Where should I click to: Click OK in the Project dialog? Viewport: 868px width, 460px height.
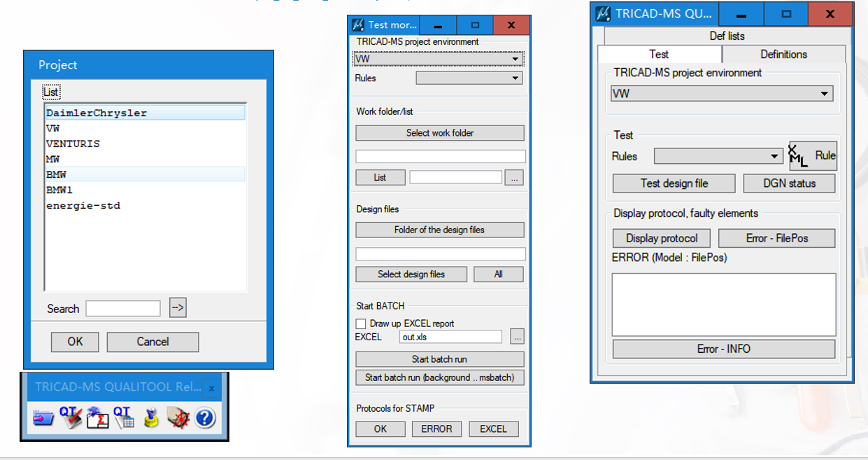pyautogui.click(x=75, y=342)
